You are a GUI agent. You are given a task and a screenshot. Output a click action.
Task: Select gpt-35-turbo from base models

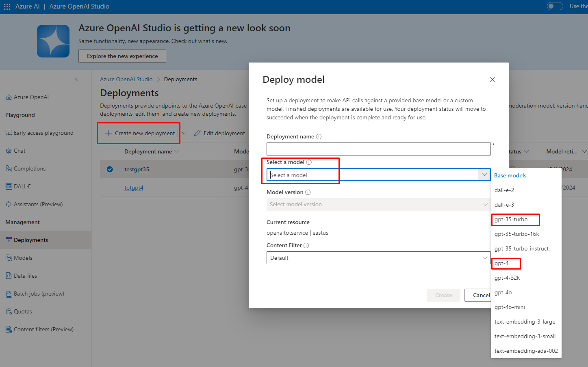[511, 219]
